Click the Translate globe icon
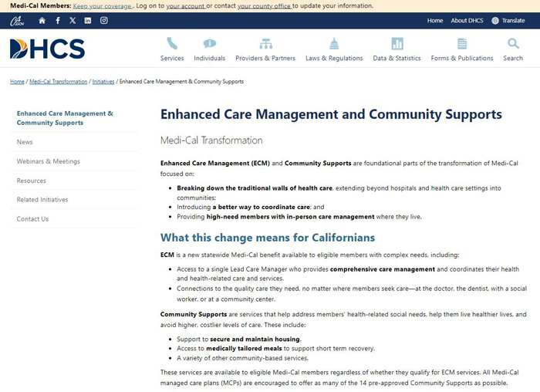This screenshot has height=392, width=540. click(x=495, y=21)
